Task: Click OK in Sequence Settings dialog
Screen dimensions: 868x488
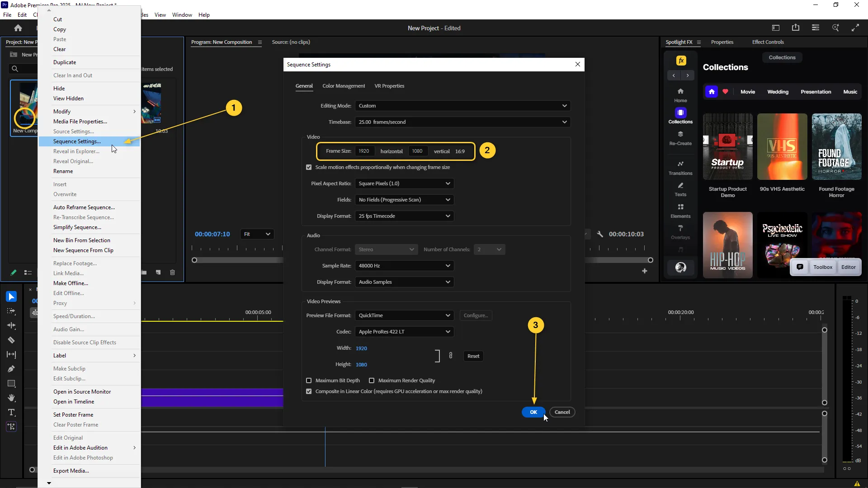Action: click(533, 412)
